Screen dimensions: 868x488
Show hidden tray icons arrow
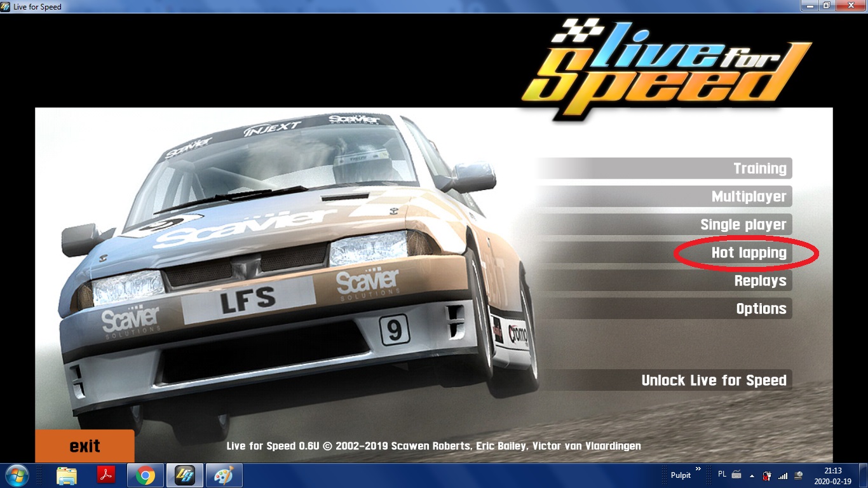pos(752,475)
